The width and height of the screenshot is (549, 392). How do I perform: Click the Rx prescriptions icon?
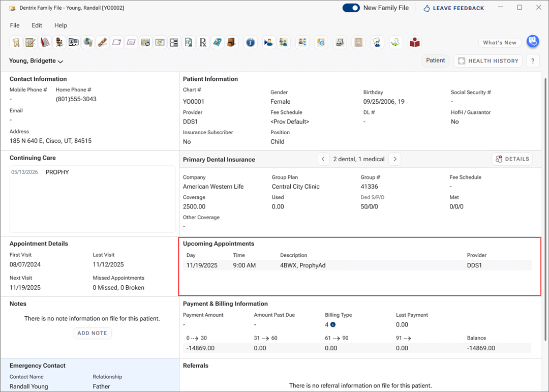point(203,43)
